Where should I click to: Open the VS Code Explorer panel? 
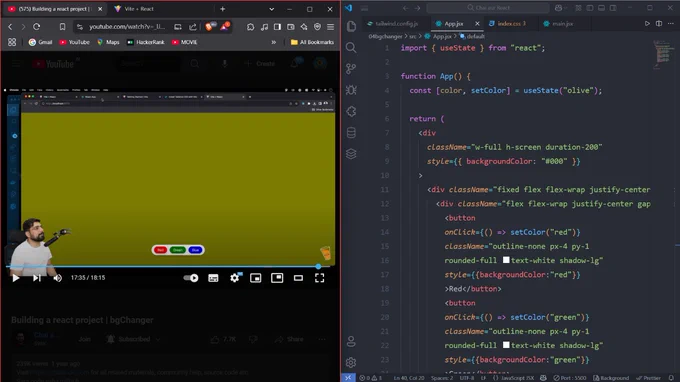[351, 26]
